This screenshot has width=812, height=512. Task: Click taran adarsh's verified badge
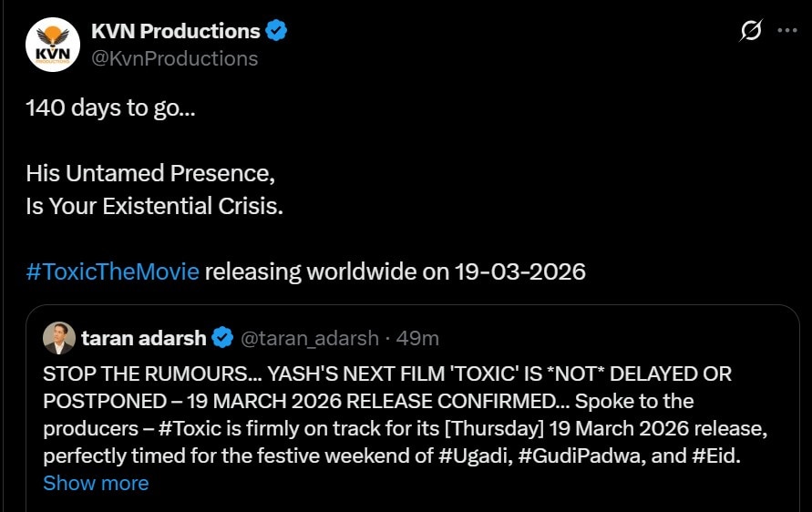click(222, 339)
